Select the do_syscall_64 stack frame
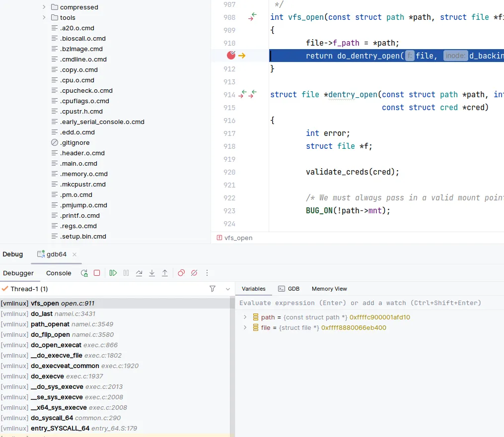 (115, 418)
